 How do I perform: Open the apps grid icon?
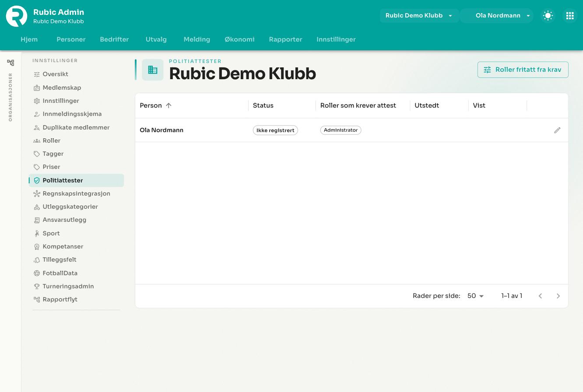coord(570,15)
